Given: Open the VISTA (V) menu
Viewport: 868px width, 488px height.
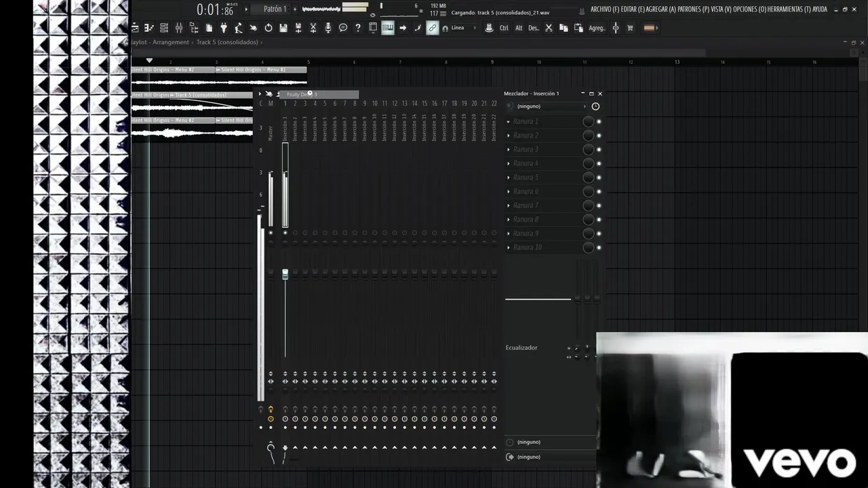Looking at the screenshot, I should pyautogui.click(x=722, y=9).
